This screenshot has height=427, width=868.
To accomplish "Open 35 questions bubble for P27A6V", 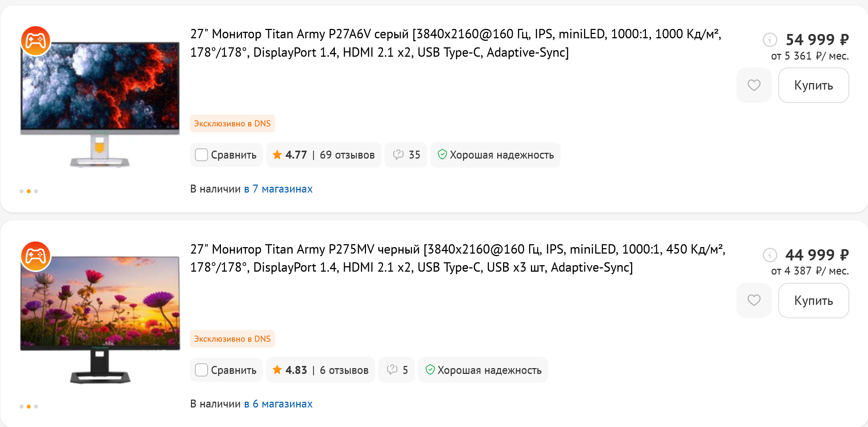I will pyautogui.click(x=406, y=155).
